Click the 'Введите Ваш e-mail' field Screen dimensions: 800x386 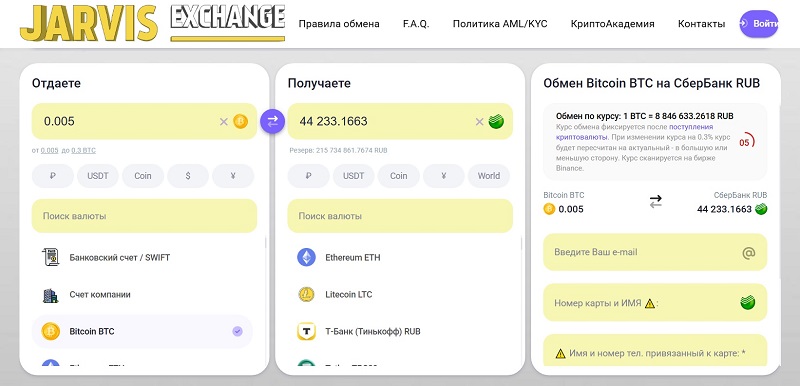(x=655, y=252)
